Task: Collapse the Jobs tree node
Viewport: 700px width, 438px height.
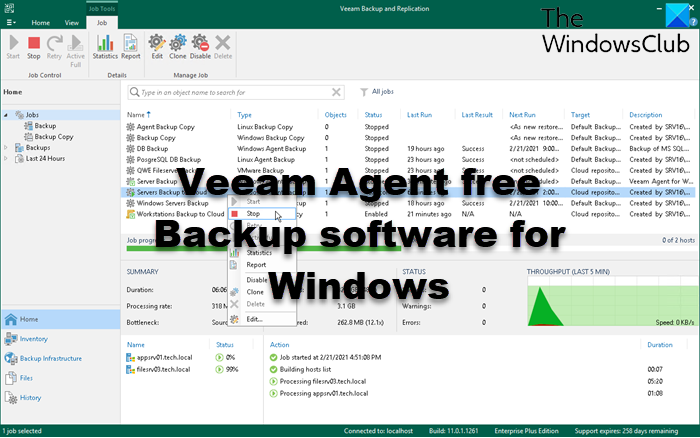Action: 6,115
